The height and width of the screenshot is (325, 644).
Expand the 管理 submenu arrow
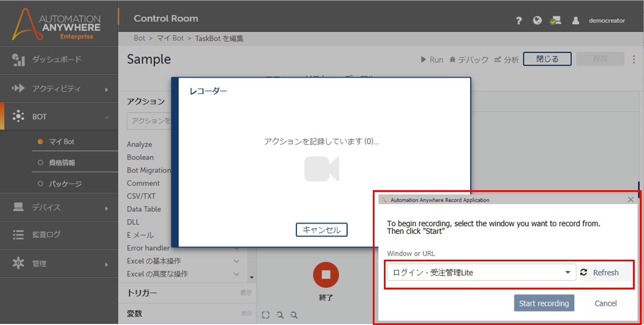[106, 265]
